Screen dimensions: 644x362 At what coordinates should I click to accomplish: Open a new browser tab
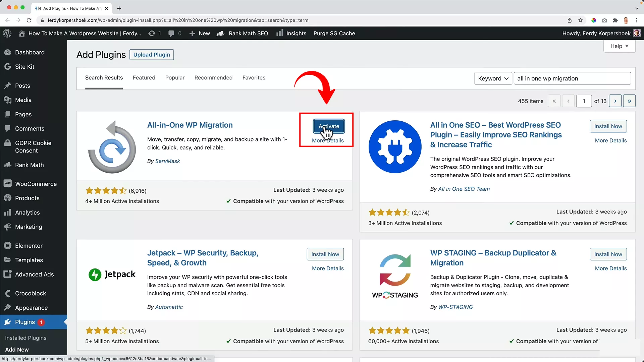119,8
